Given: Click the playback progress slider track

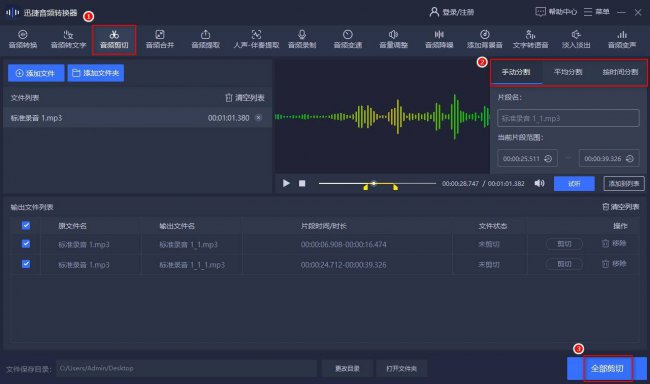Looking at the screenshot, I should pos(377,183).
